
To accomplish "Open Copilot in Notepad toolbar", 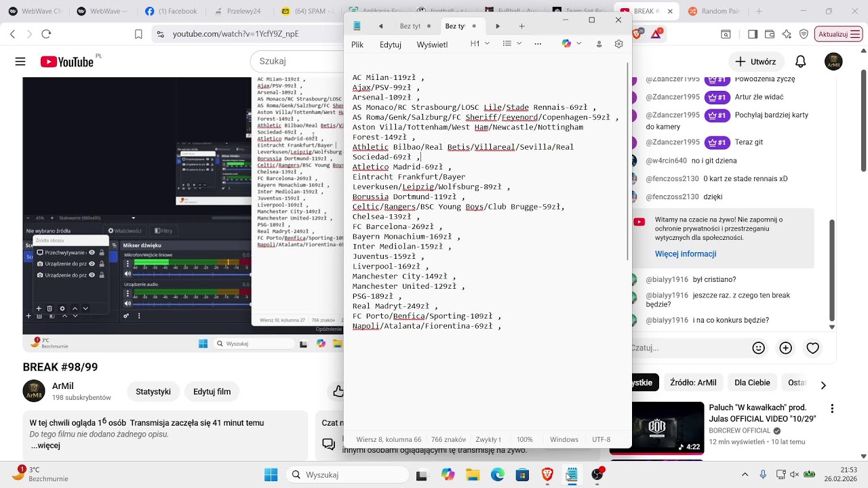I will point(566,43).
